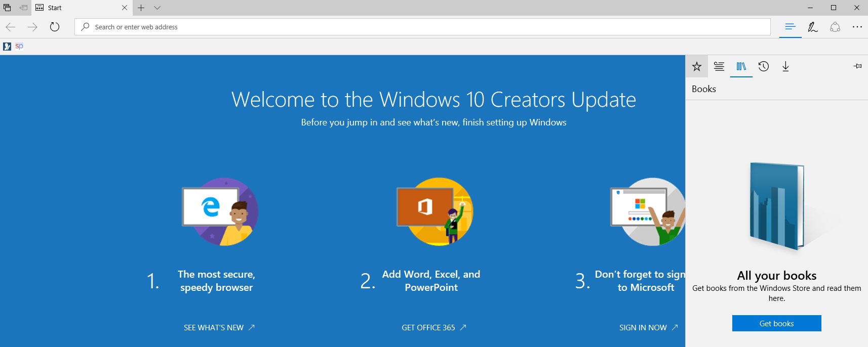Viewport: 868px width, 347px height.
Task: Click the Office illustration
Action: pyautogui.click(x=435, y=211)
